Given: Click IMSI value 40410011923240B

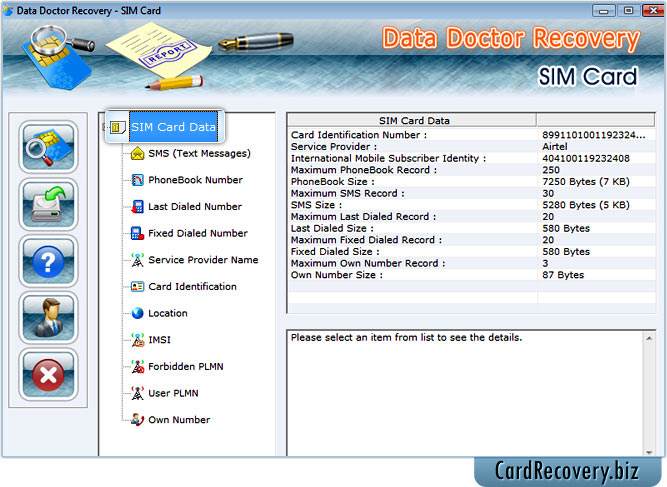Looking at the screenshot, I should [586, 158].
